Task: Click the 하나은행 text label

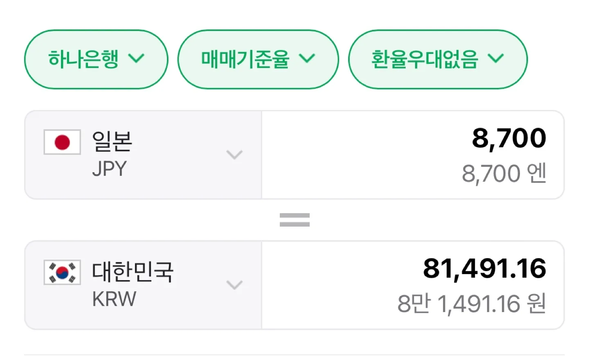Action: pyautogui.click(x=83, y=59)
